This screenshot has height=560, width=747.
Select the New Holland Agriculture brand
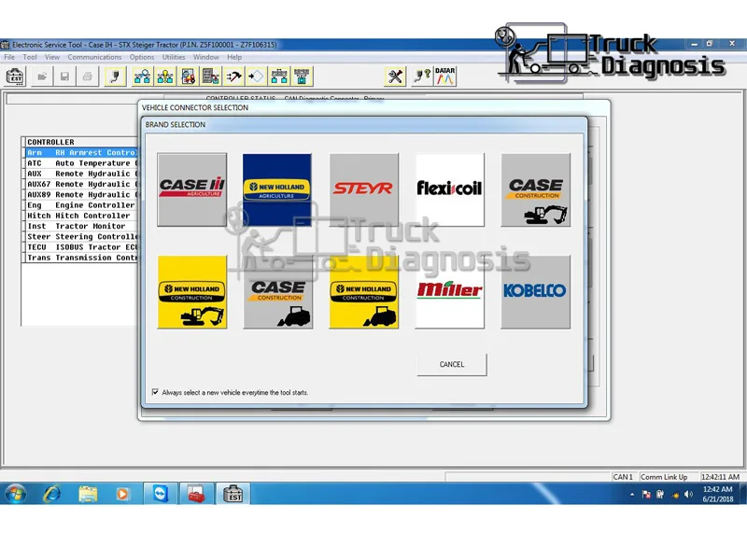point(277,189)
